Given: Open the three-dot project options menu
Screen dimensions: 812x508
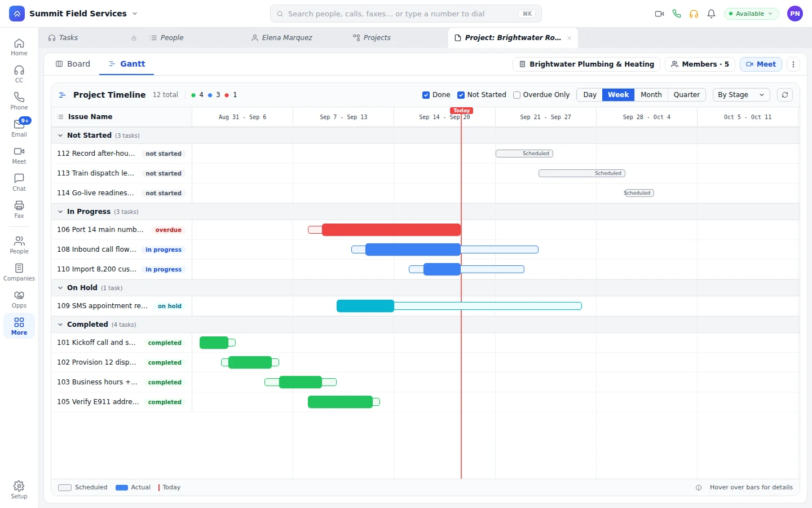Looking at the screenshot, I should point(793,64).
